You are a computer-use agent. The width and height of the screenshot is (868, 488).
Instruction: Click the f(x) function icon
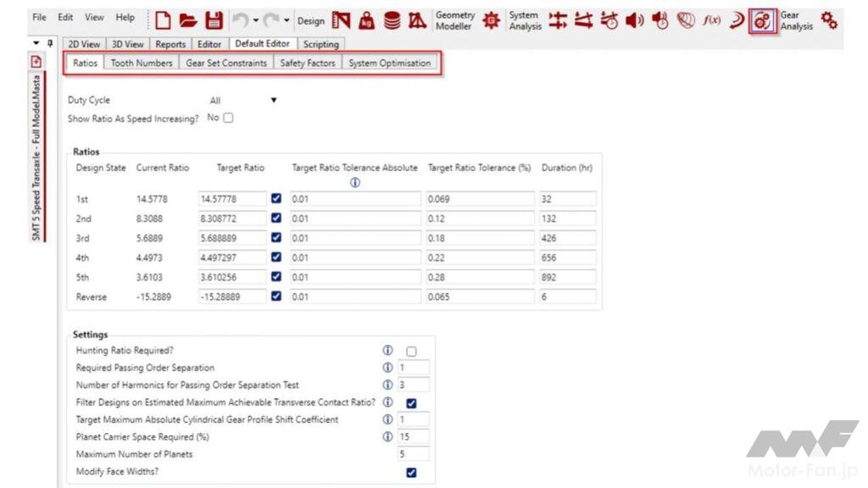[x=711, y=20]
